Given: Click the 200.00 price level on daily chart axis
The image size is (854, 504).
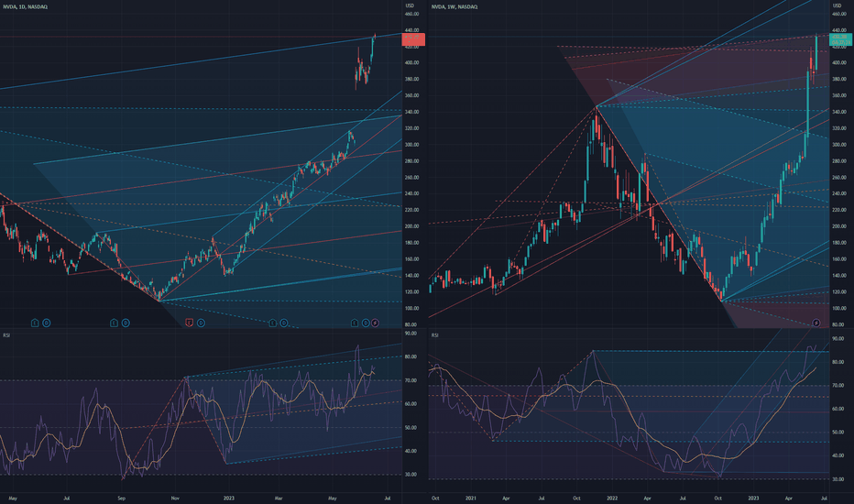Looking at the screenshot, I should [411, 226].
